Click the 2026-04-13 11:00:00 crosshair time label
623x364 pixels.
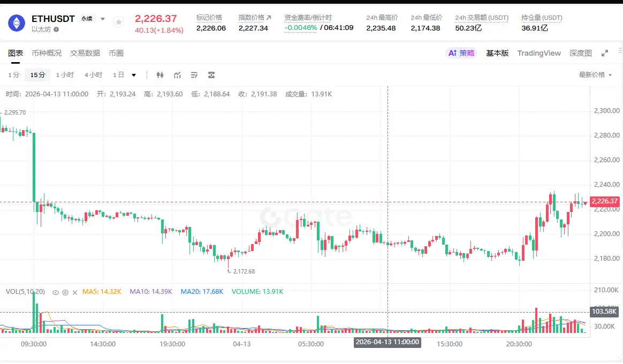(x=388, y=342)
